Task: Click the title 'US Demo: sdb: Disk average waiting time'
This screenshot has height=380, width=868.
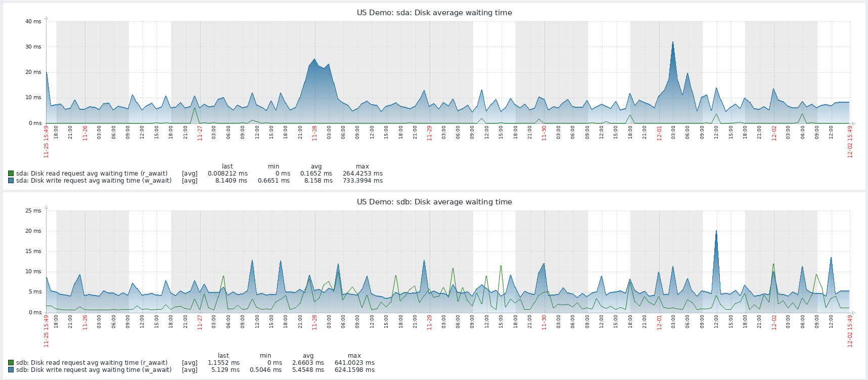Action: 434,202
